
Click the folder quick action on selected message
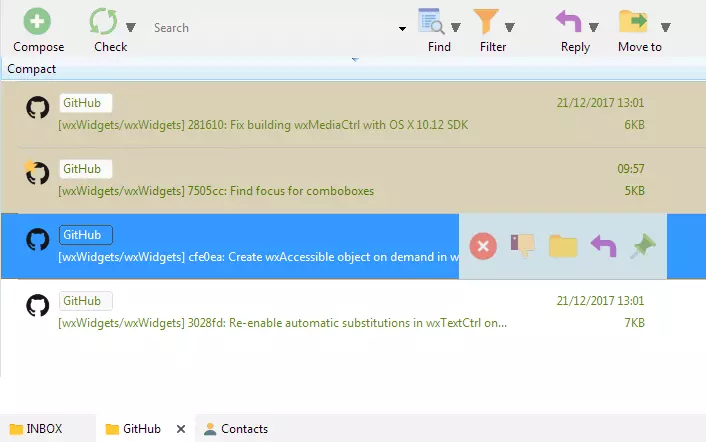[563, 246]
